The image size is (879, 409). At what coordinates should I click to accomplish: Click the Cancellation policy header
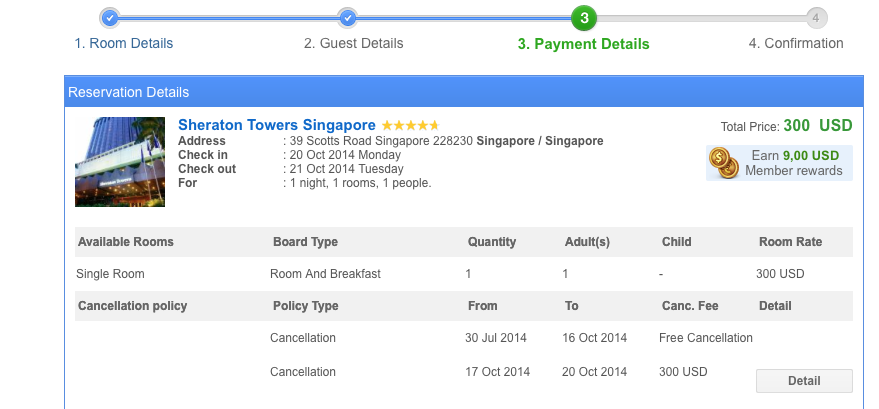tap(132, 306)
